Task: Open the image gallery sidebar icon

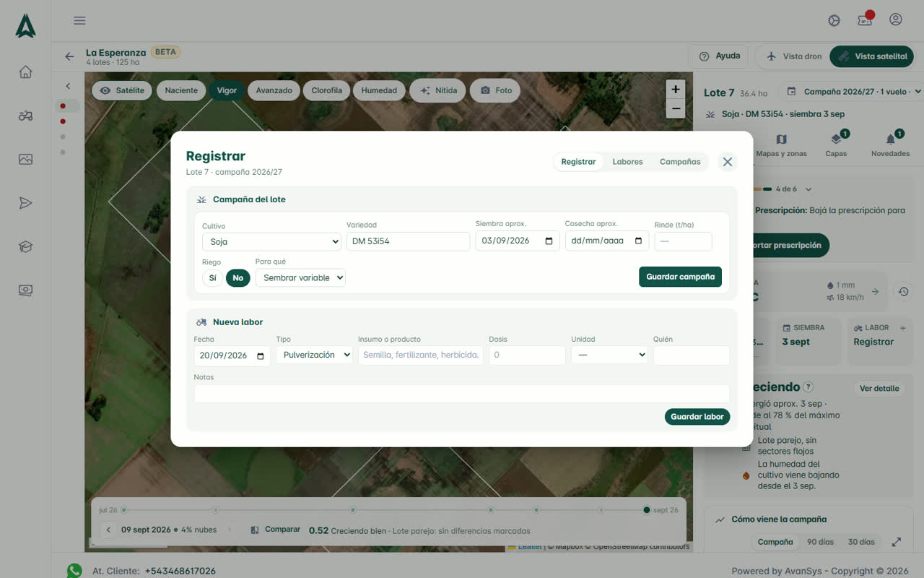Action: coord(25,160)
